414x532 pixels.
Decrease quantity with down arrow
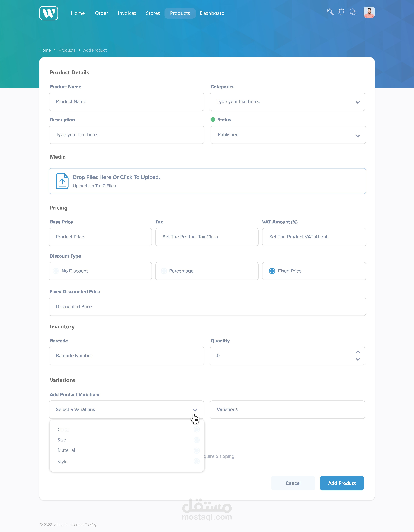(x=357, y=359)
